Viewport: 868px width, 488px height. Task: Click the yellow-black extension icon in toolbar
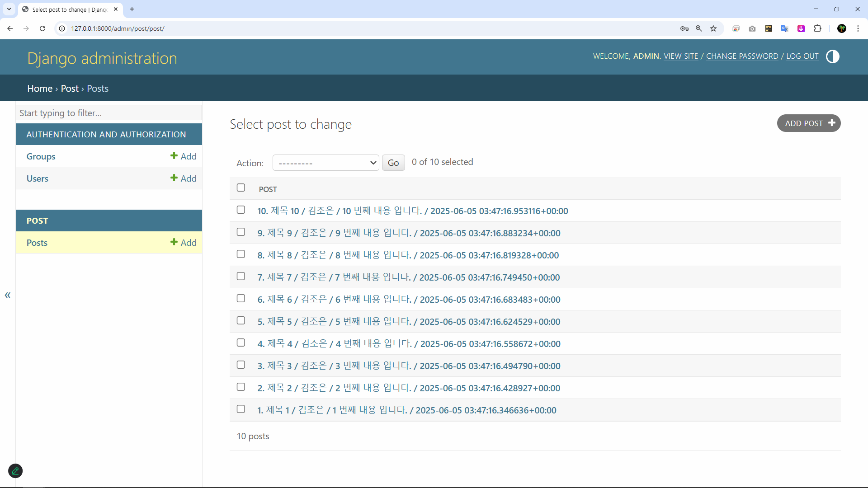(769, 28)
